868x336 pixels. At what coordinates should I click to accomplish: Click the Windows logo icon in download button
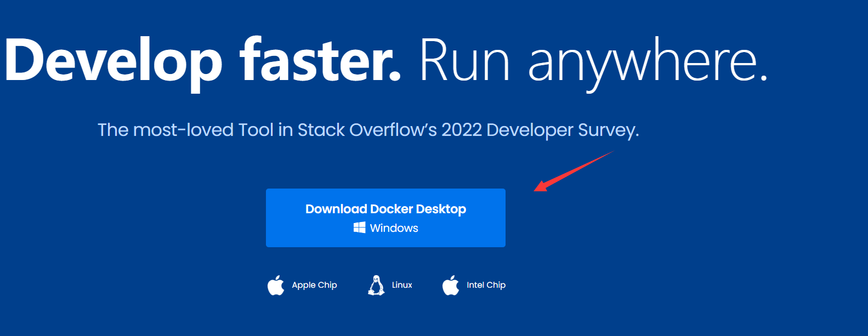(360, 227)
